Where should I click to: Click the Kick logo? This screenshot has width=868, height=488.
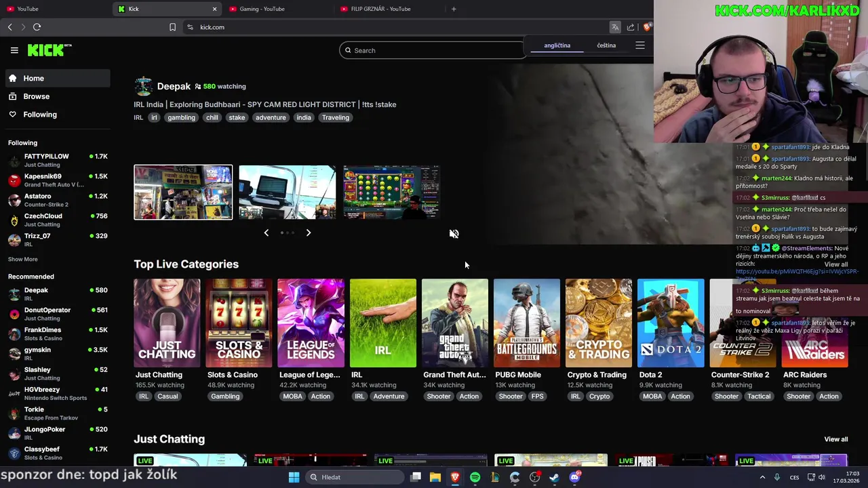(x=50, y=50)
